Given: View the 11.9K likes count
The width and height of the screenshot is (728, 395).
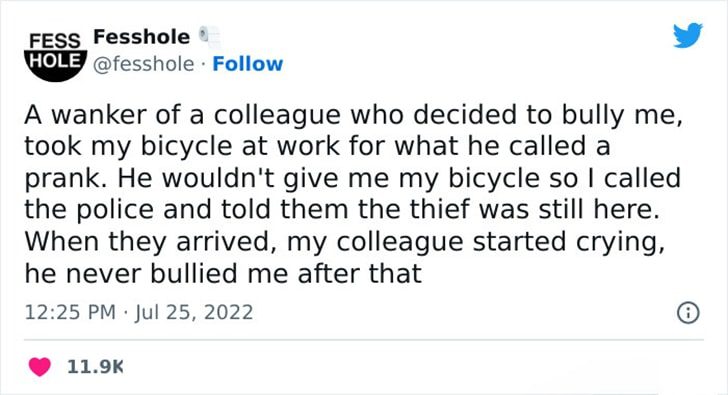Looking at the screenshot, I should click(x=95, y=367).
